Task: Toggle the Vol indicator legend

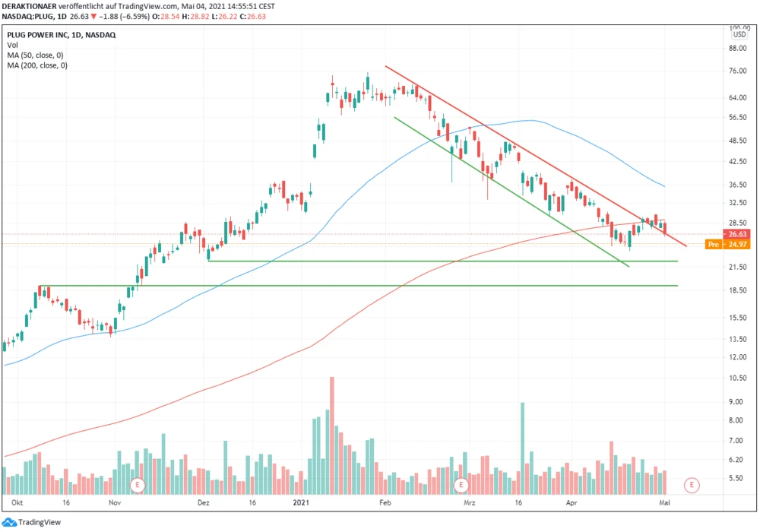Action: [12, 45]
